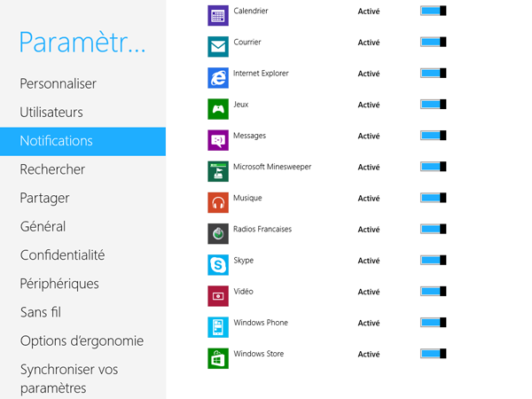
Task: Click the Calendrier app icon
Action: 218,15
